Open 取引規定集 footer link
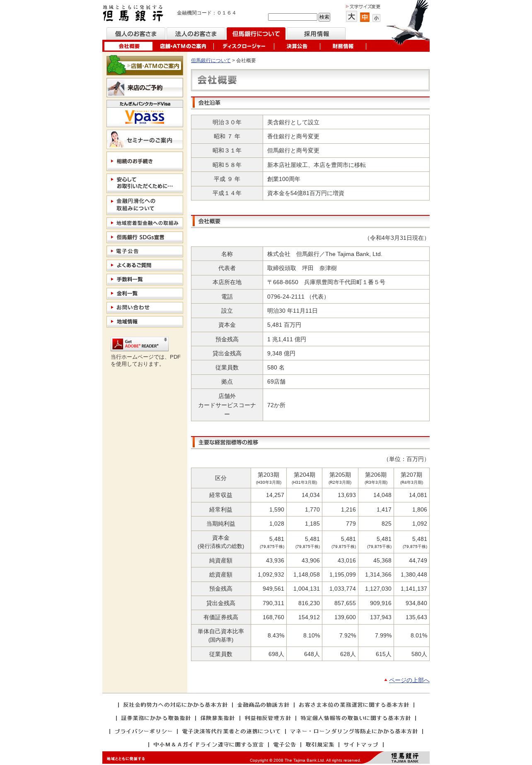532x765 pixels. click(x=320, y=745)
